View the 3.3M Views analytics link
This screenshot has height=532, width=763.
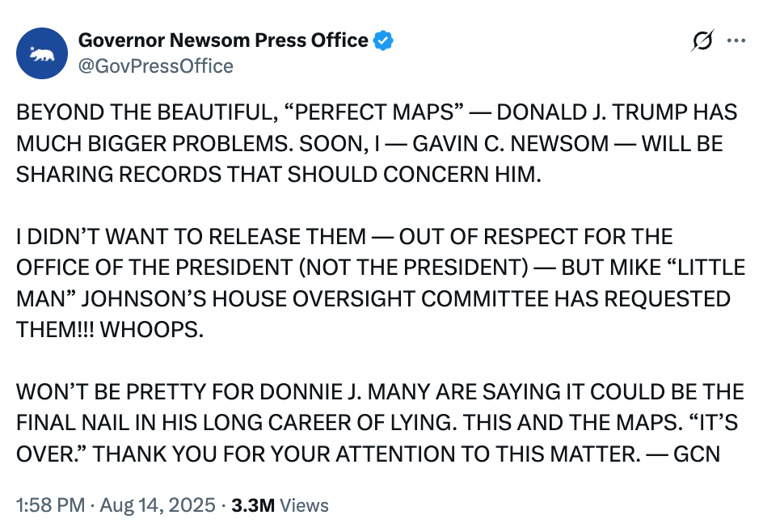[278, 505]
